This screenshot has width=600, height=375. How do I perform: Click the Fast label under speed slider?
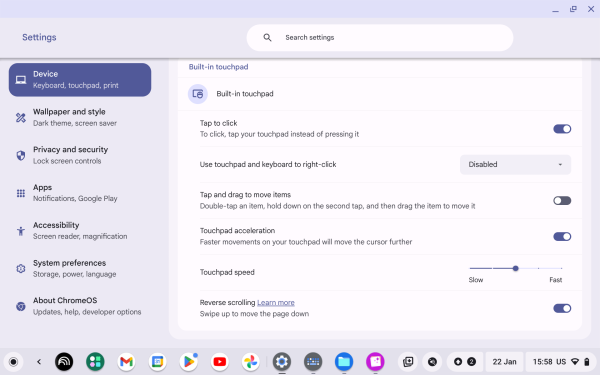tap(556, 280)
